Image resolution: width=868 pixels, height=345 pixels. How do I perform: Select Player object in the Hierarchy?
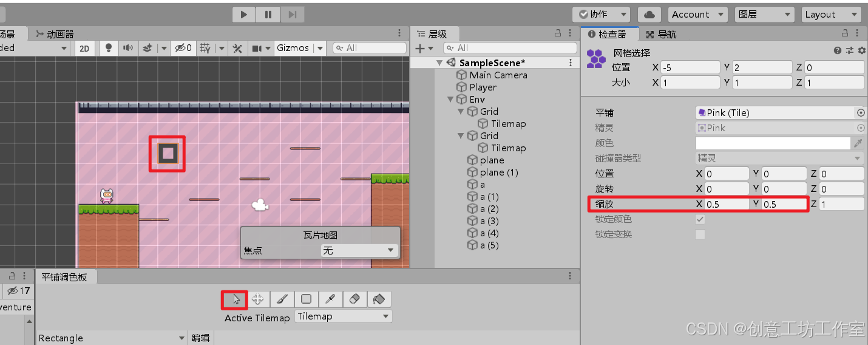(483, 87)
